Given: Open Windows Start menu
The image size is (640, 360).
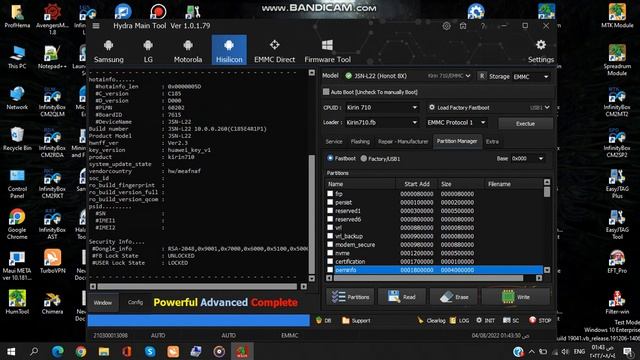Looking at the screenshot, I should (11, 351).
